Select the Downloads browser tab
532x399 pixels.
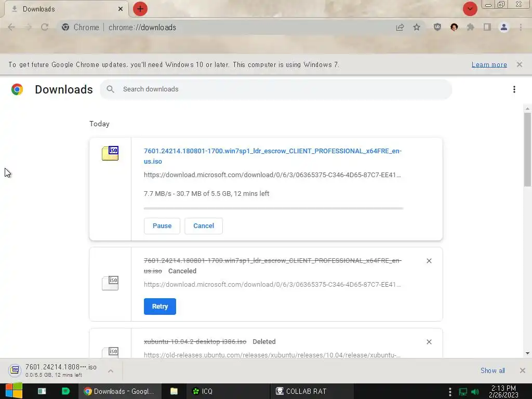pos(66,9)
